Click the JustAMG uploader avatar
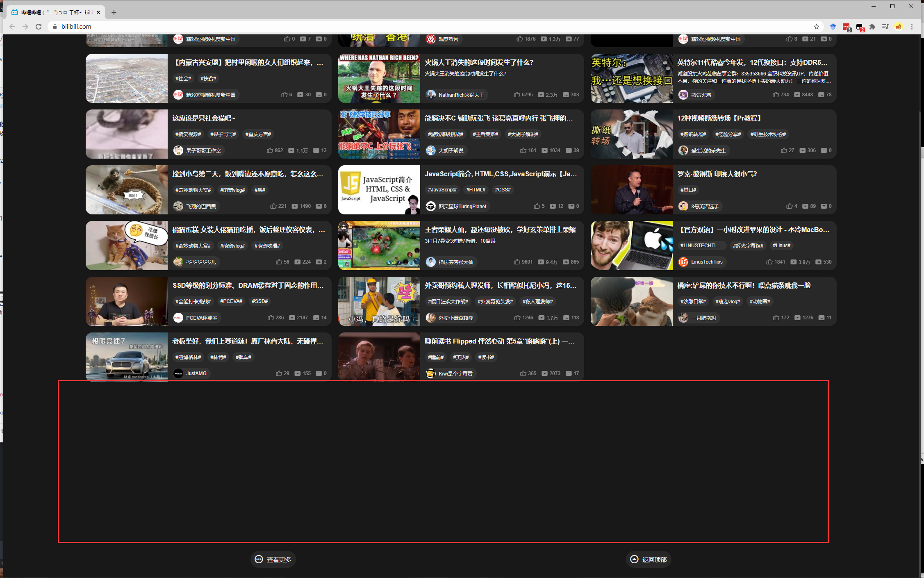The image size is (924, 578). [178, 373]
